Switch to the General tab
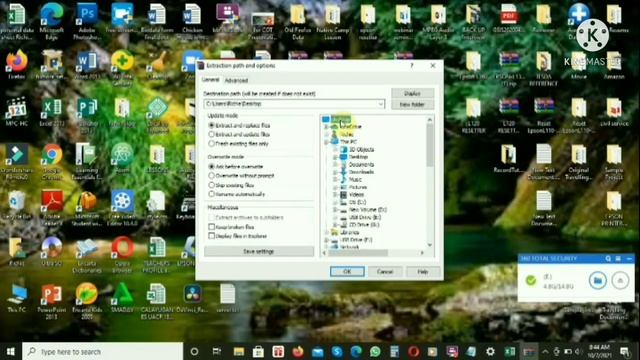Viewport: 640px width, 360px height. coord(211,80)
